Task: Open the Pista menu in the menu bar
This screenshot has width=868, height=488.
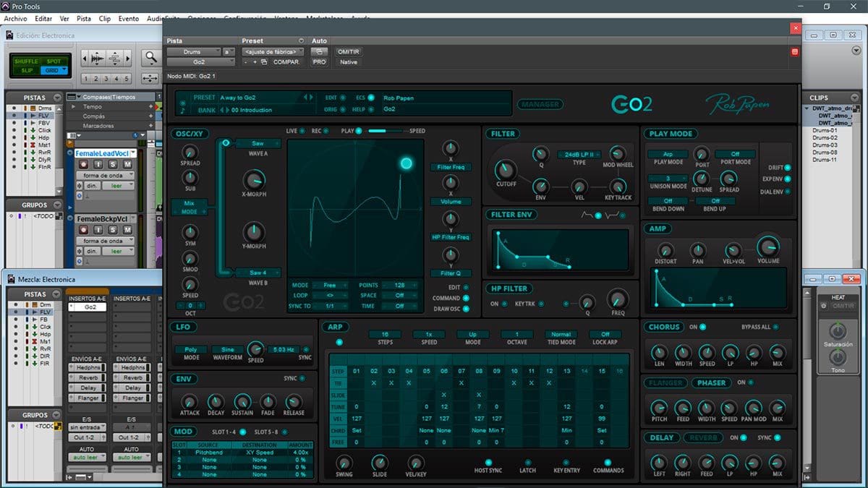Action: coord(84,18)
